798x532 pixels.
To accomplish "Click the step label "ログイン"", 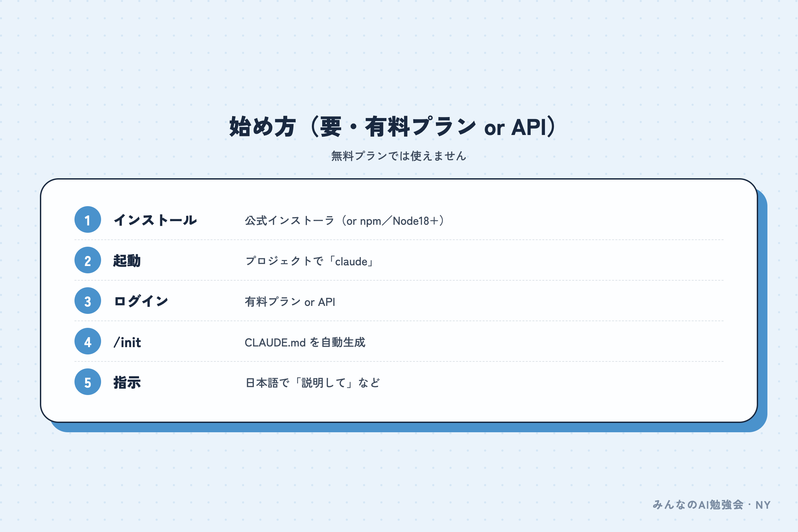I will tap(141, 301).
